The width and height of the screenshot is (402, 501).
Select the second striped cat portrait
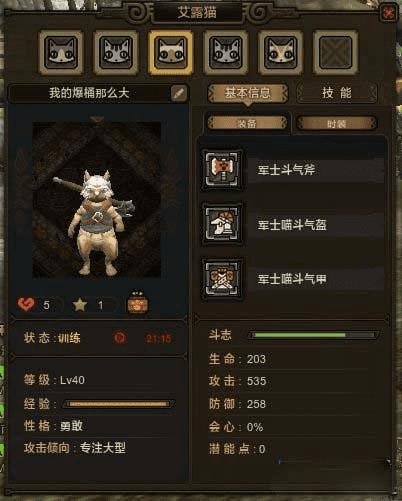coord(116,52)
